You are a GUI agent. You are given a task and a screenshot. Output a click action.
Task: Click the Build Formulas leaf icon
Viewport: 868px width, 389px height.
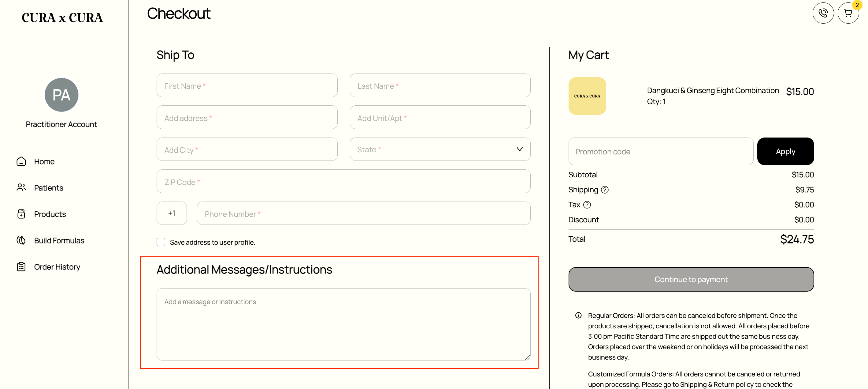21,240
